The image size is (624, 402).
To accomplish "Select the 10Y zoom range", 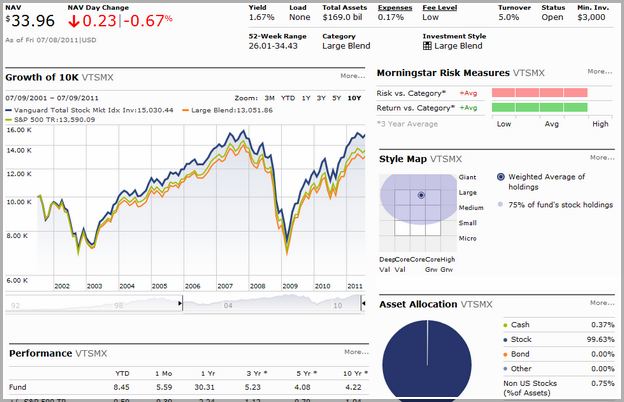I will point(354,98).
